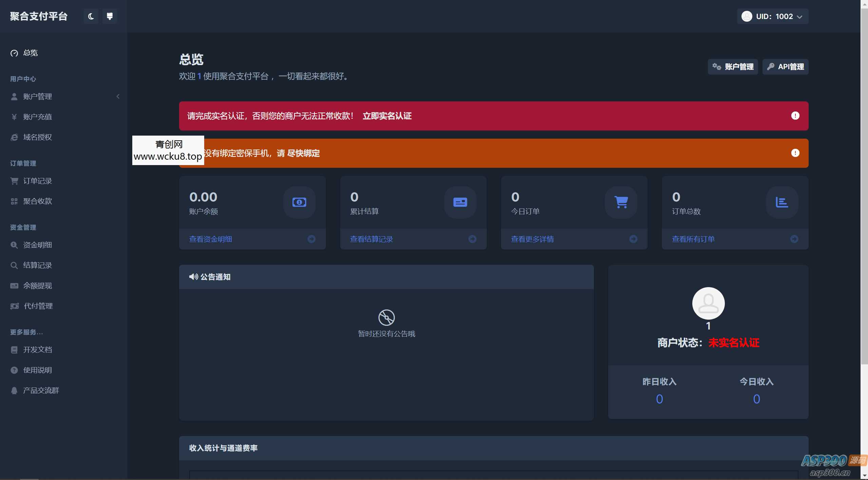Image resolution: width=868 pixels, height=480 pixels.
Task: Open API管理 button at top right
Action: tap(785, 66)
